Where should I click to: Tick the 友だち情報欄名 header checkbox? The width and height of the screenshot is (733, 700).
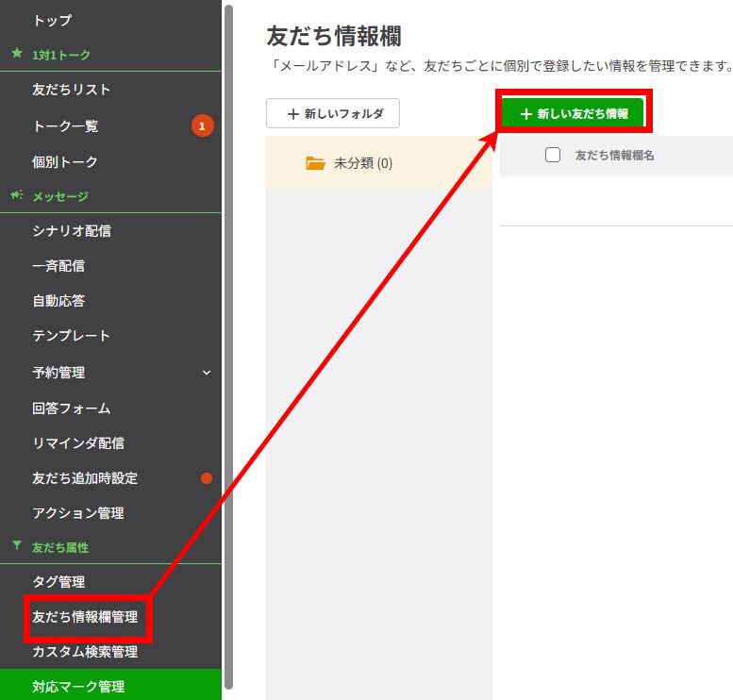coord(553,155)
